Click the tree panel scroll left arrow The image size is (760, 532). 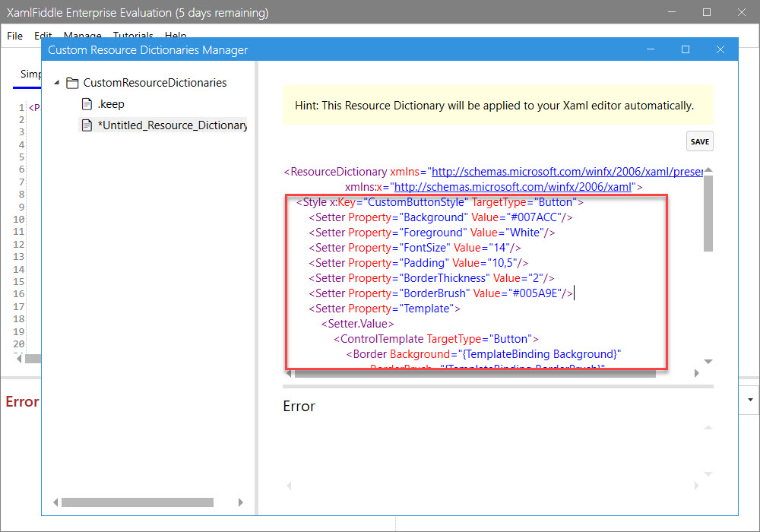tap(55, 502)
